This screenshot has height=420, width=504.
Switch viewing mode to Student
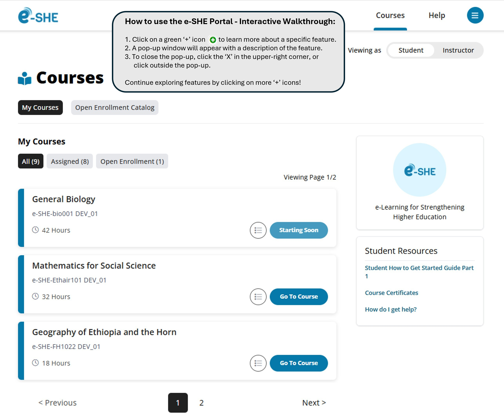pos(411,50)
